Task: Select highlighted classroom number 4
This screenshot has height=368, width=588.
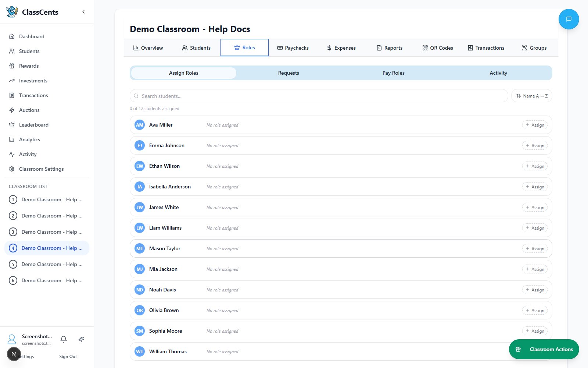Action: tap(47, 248)
